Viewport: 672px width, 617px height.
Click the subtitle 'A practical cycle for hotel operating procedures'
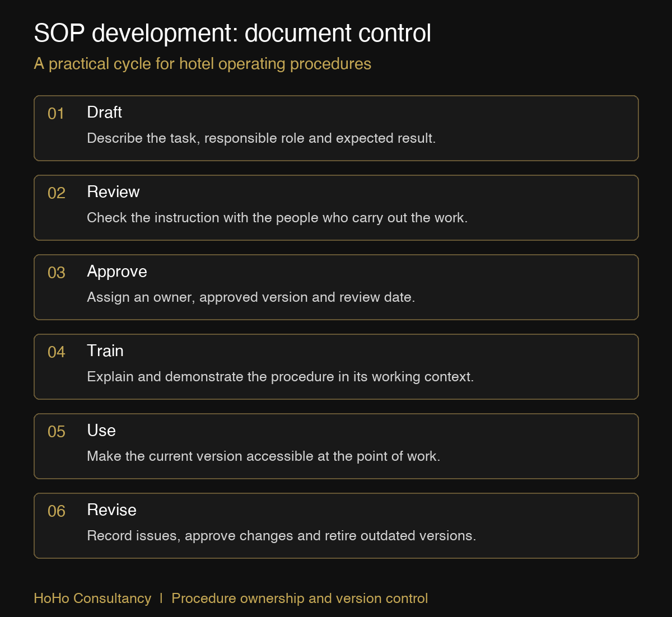[x=202, y=64]
